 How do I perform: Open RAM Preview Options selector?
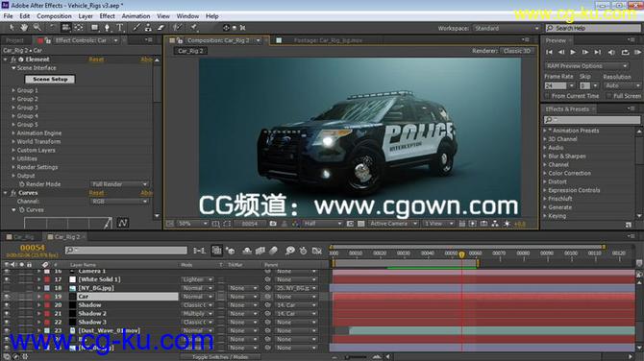tap(586, 66)
